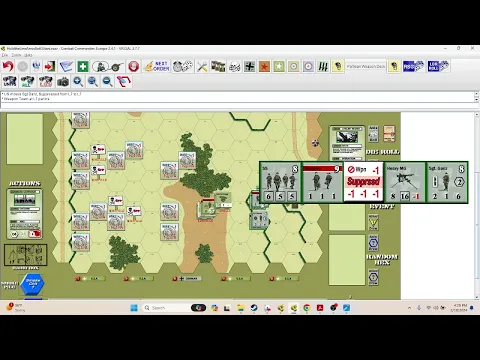Open the photo counters tray icon
The height and width of the screenshot is (360, 480).
(218, 66)
